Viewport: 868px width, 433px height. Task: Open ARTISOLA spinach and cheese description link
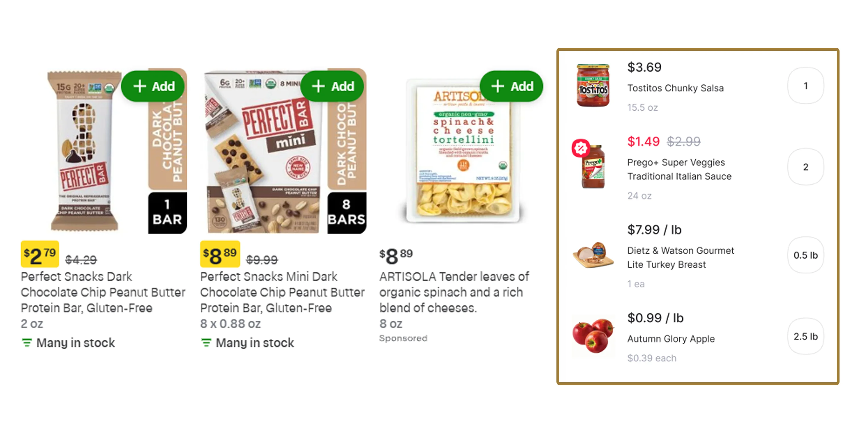tap(454, 292)
